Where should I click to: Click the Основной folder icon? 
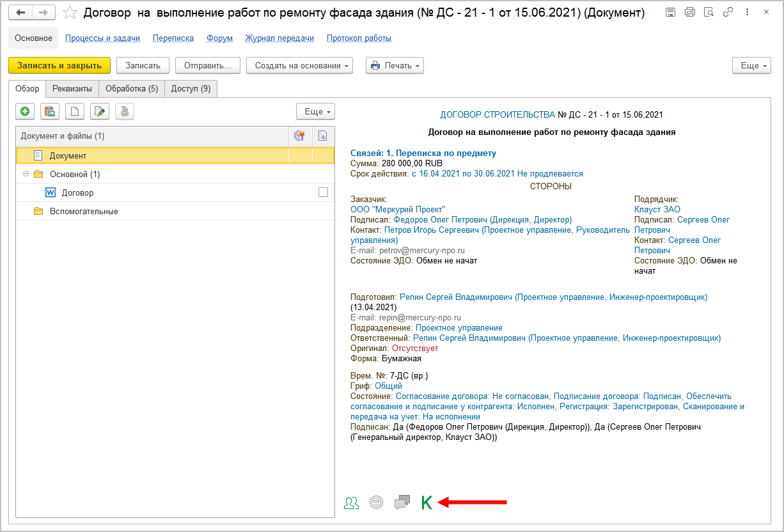(x=38, y=174)
